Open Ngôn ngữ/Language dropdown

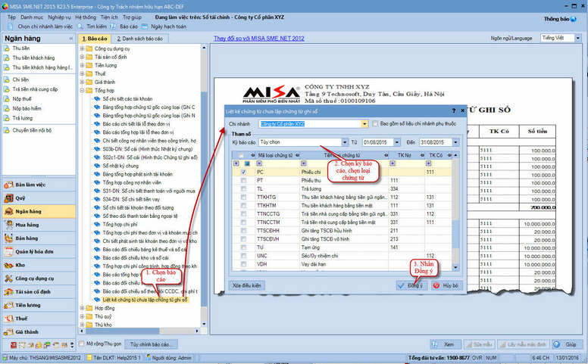577,38
